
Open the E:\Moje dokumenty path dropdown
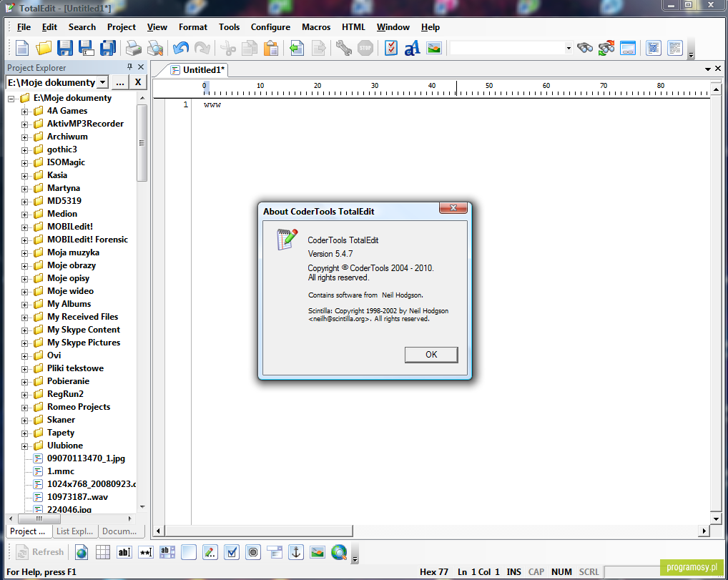coord(102,83)
